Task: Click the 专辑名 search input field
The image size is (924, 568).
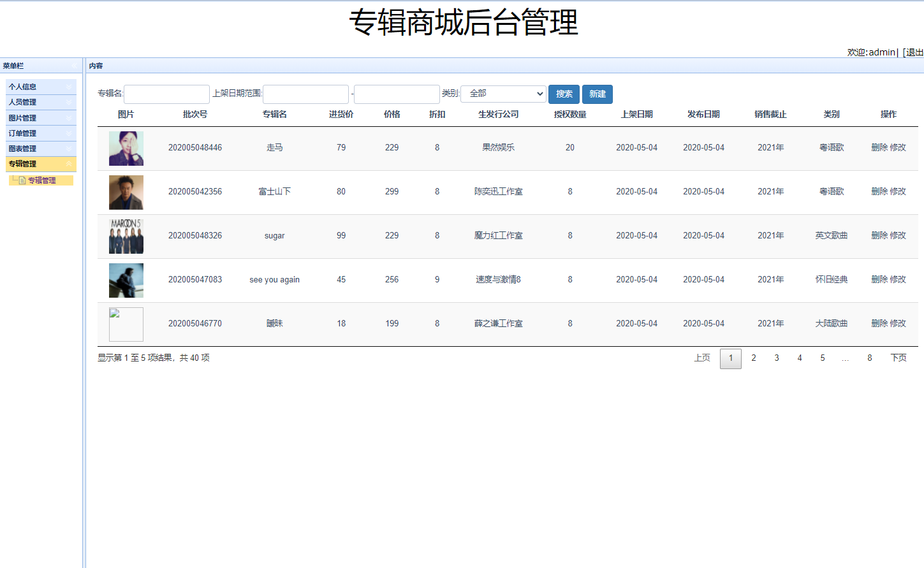Action: pos(166,94)
